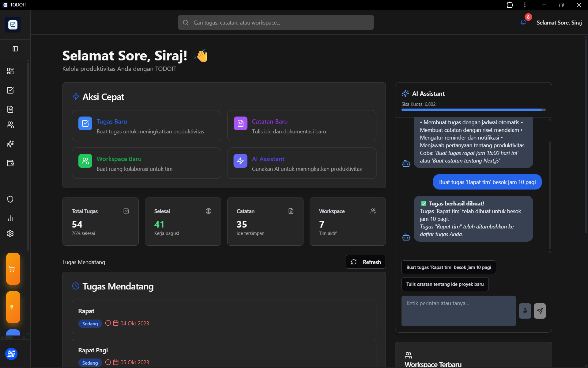588x368 pixels.
Task: Open the browser three-dot menu
Action: click(x=525, y=5)
